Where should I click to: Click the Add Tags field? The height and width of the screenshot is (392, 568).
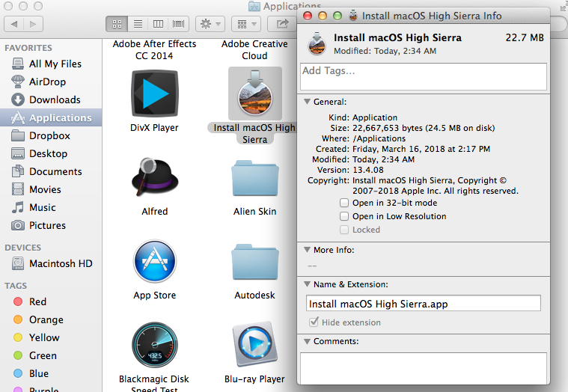click(423, 76)
